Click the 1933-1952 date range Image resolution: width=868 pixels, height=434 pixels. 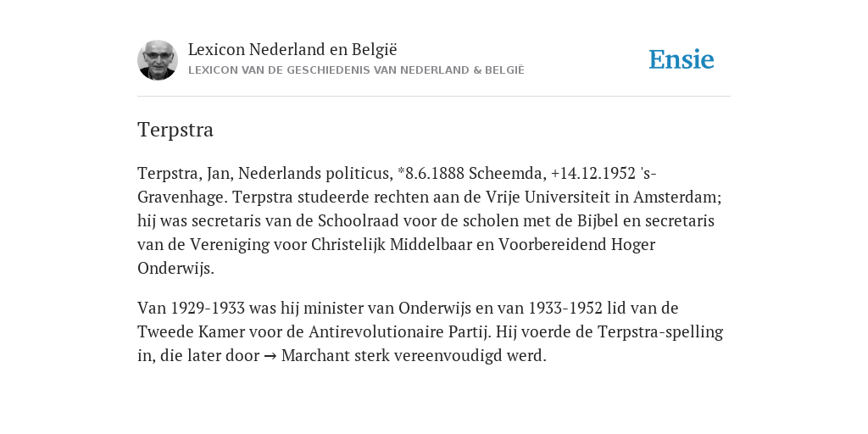pyautogui.click(x=565, y=308)
